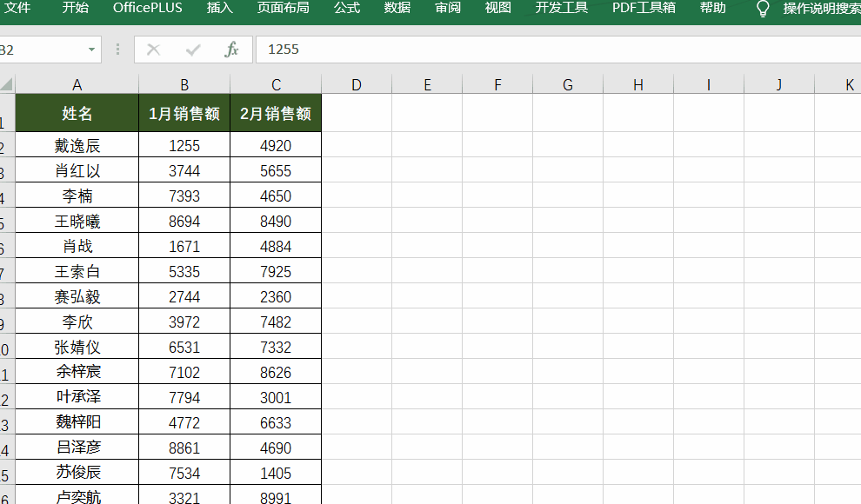Image resolution: width=861 pixels, height=504 pixels.
Task: Click the 操作说明搜索 search box
Action: click(x=822, y=9)
